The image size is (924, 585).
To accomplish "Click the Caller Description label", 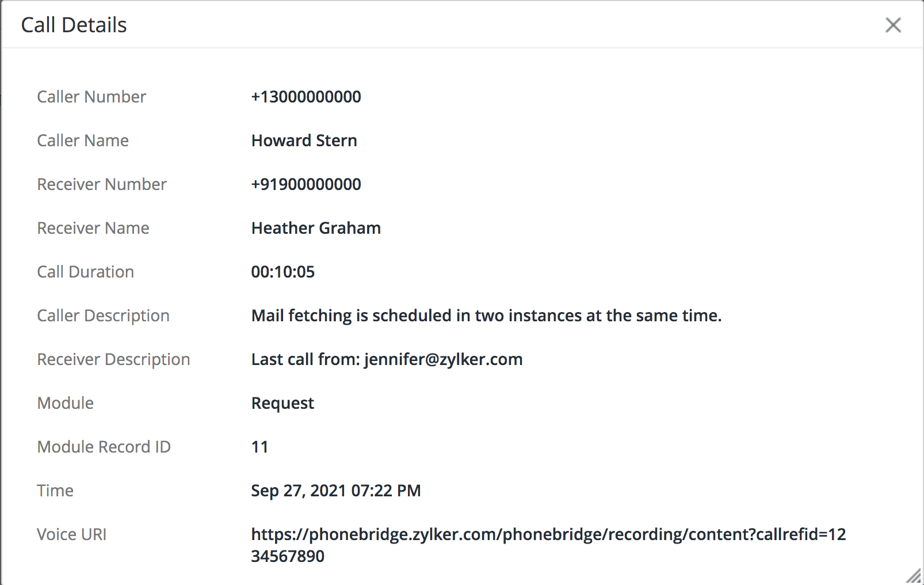I will [x=103, y=316].
